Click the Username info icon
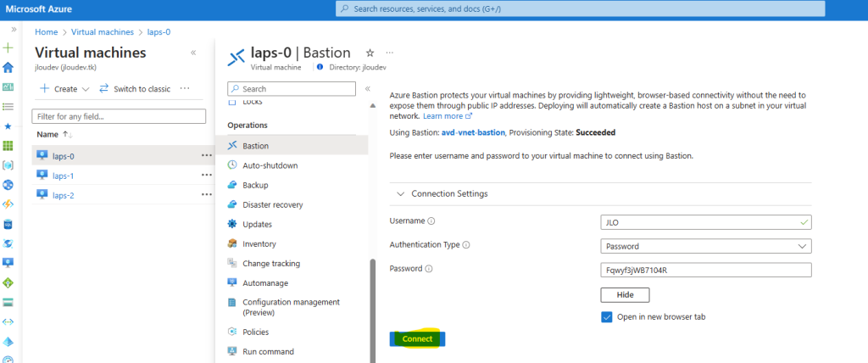The height and width of the screenshot is (363, 868). (431, 221)
